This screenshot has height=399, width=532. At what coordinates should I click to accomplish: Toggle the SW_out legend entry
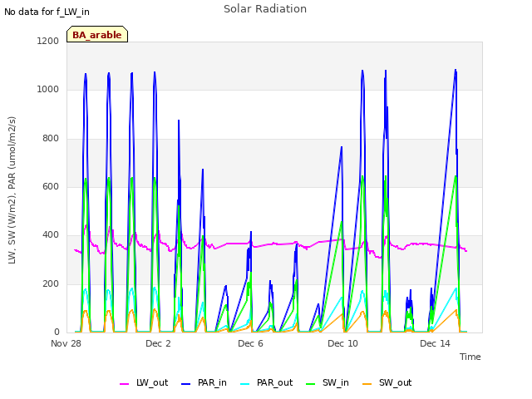click(387, 382)
